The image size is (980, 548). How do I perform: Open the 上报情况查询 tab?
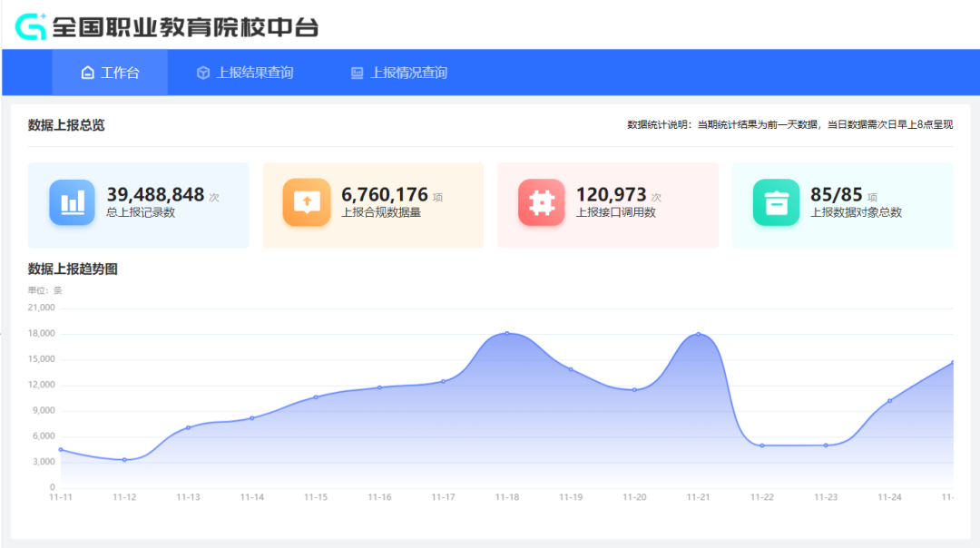pos(408,73)
